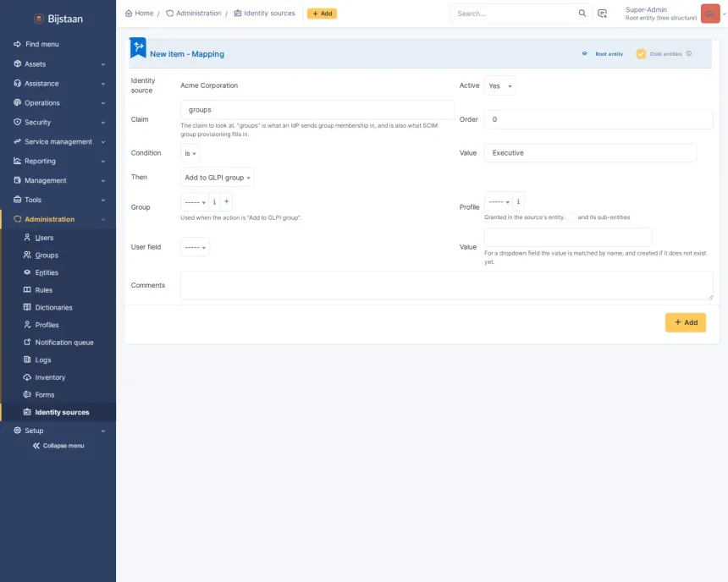
Task: Open the Management menu
Action: (x=58, y=180)
